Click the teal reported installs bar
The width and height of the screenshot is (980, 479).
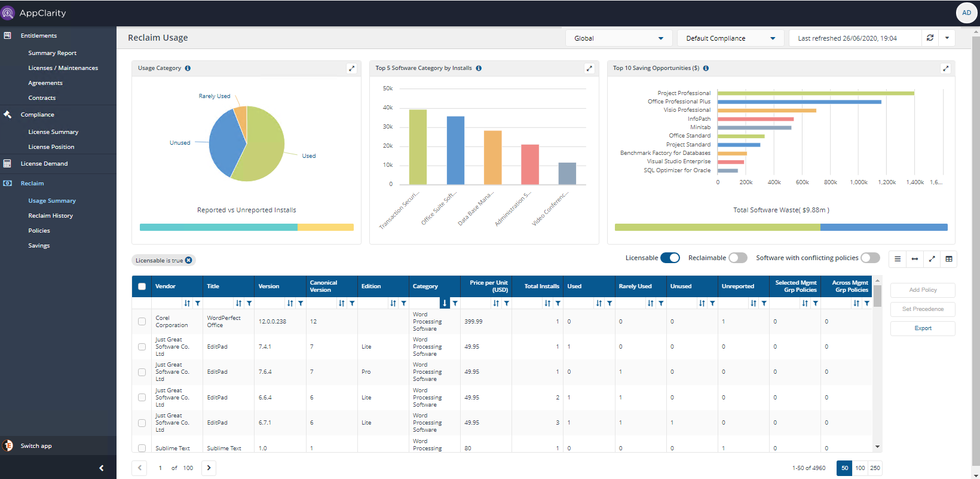click(x=219, y=227)
